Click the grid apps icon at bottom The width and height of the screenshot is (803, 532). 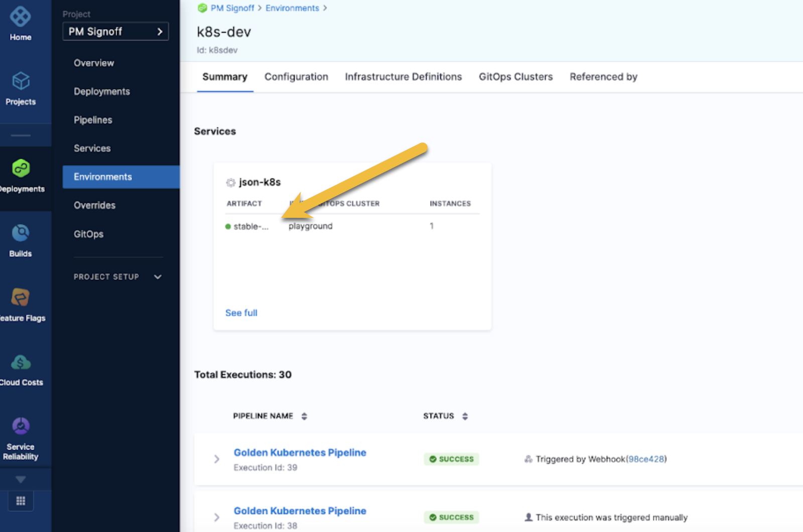(21, 501)
